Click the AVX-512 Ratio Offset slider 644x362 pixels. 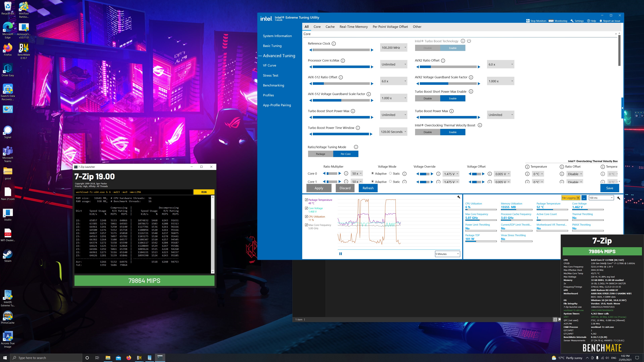click(x=341, y=83)
